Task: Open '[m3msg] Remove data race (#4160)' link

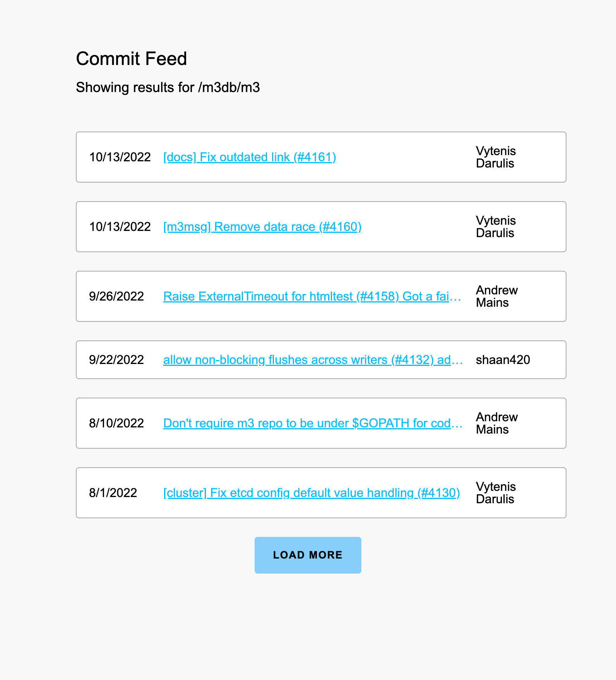Action: [262, 227]
